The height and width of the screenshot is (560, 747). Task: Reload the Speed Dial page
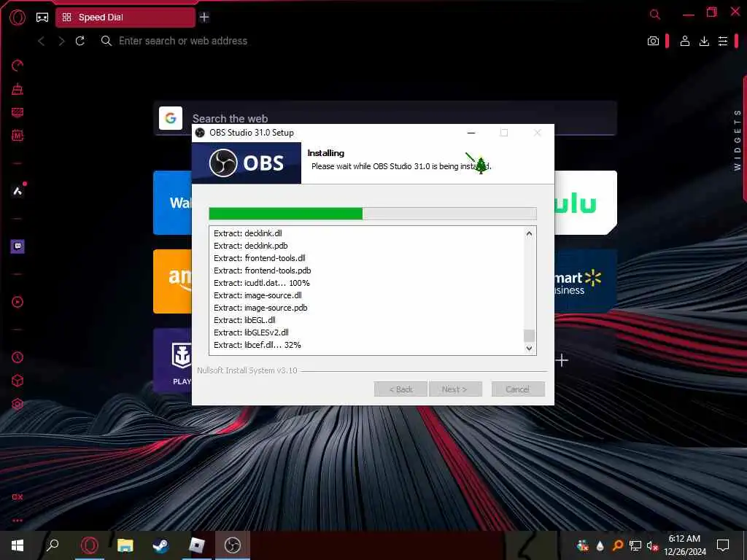pos(80,41)
